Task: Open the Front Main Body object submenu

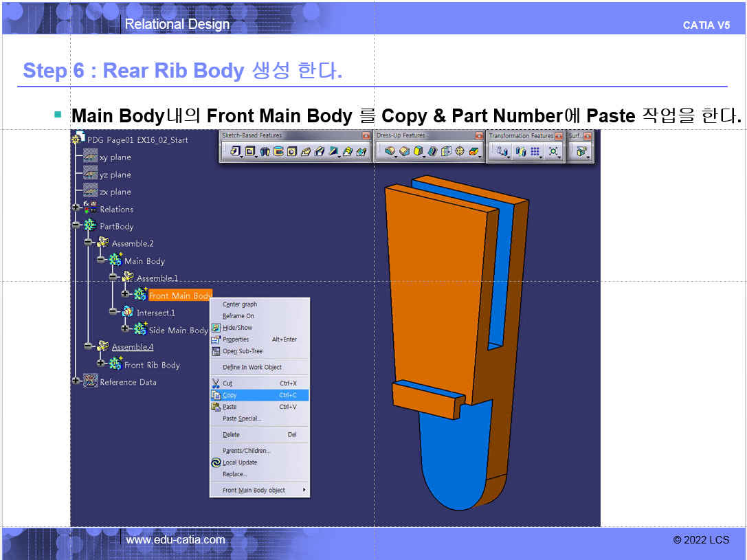Action: point(258,490)
